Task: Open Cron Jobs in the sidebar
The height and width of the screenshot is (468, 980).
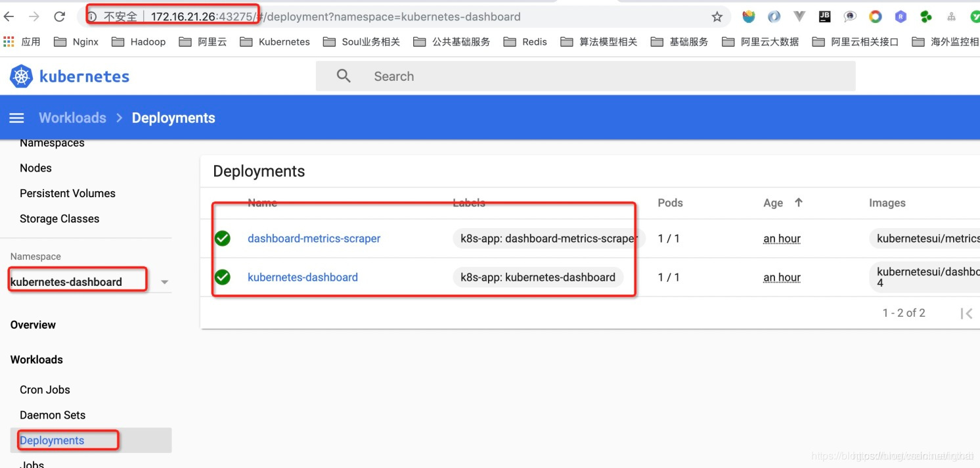Action: [x=45, y=390]
